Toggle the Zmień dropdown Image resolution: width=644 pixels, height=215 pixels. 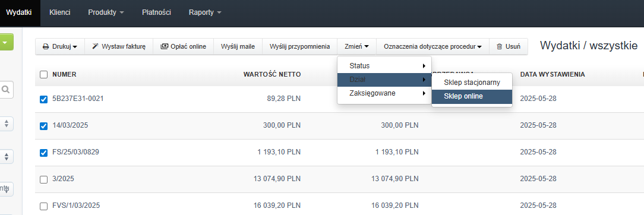point(356,47)
